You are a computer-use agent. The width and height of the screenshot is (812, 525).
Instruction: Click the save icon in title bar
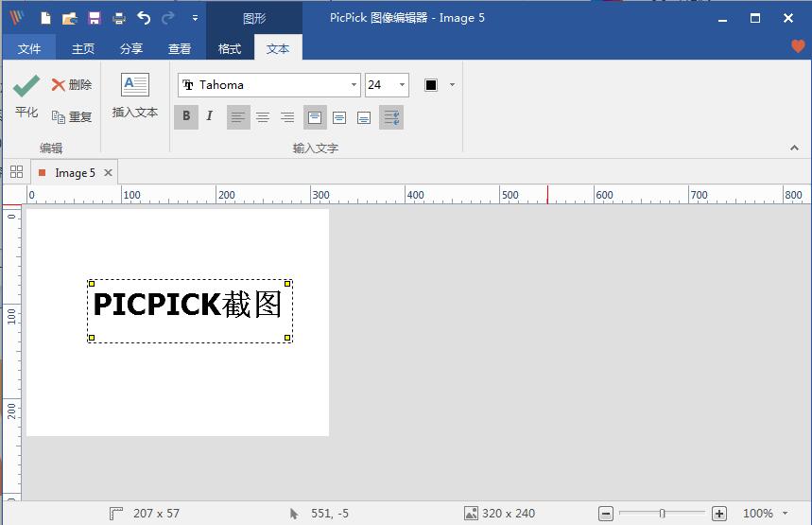click(x=94, y=18)
